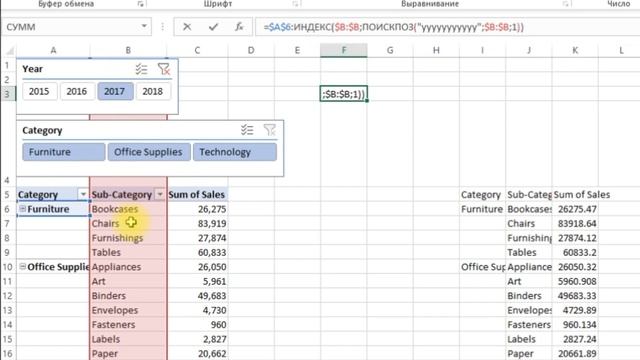640x360 pixels.
Task: Toggle multi-select on the Year slicer
Action: coord(141,69)
